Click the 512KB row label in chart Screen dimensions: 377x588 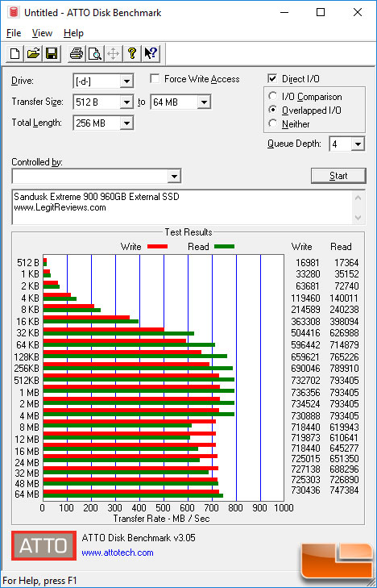click(x=27, y=380)
